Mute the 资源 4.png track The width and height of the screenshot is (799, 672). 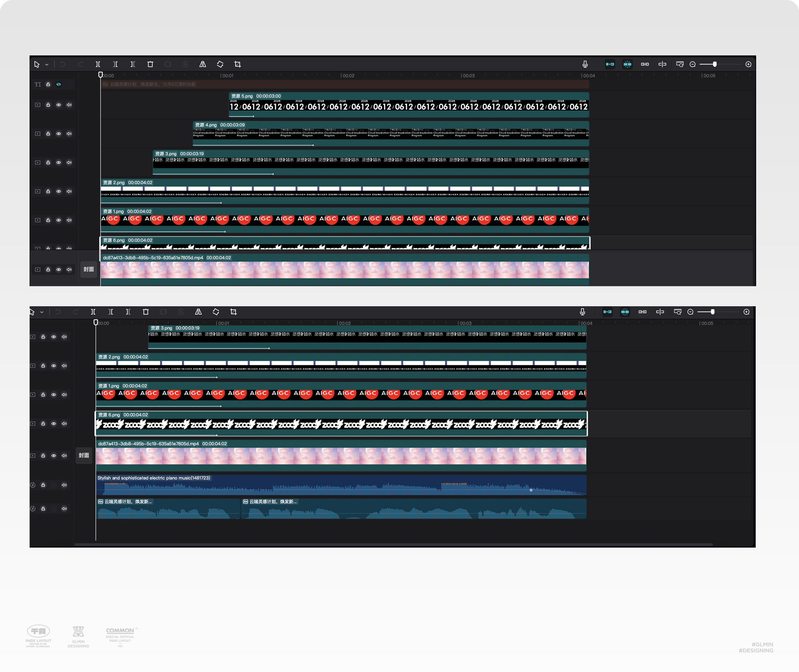pos(69,134)
